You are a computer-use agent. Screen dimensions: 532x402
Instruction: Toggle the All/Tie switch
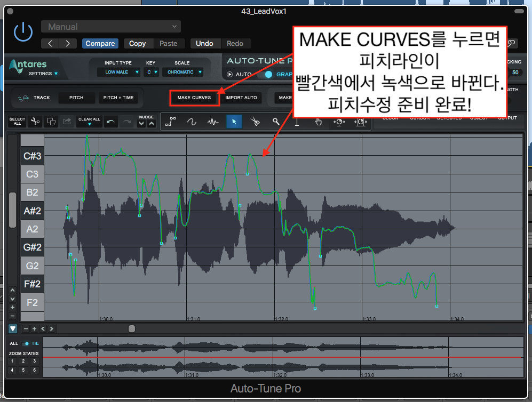click(x=25, y=343)
